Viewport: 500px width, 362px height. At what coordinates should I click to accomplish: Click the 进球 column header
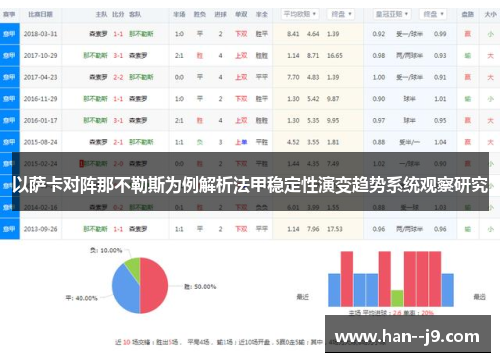tap(220, 14)
